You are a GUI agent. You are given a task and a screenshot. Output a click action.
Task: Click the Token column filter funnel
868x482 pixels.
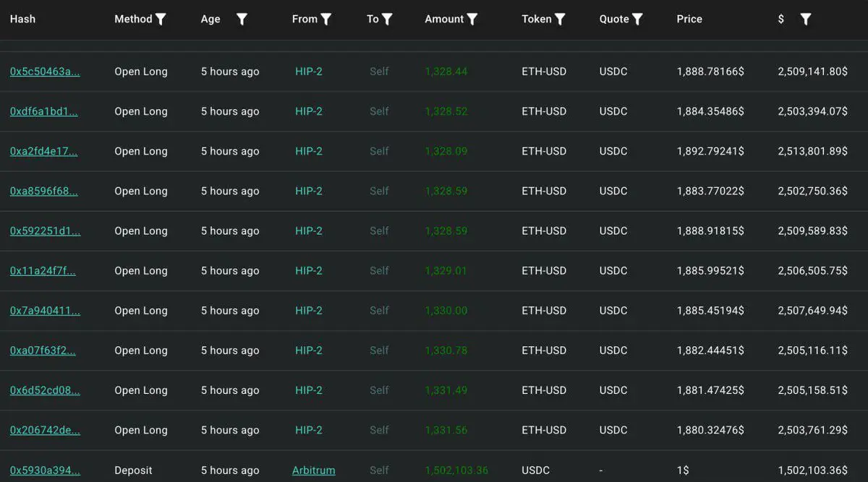tap(560, 20)
